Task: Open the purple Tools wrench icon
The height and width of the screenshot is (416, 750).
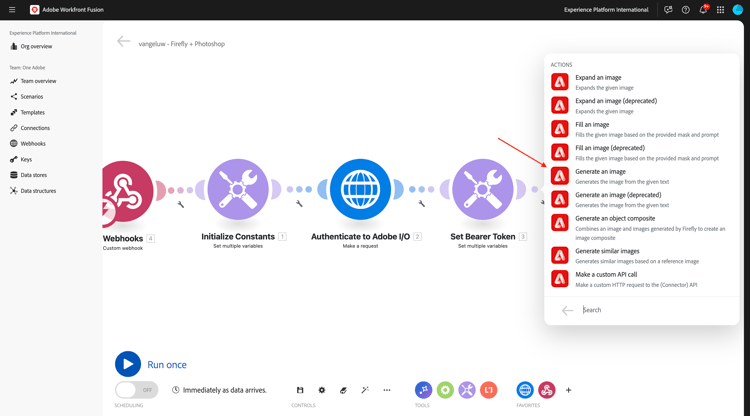Action: tap(467, 390)
